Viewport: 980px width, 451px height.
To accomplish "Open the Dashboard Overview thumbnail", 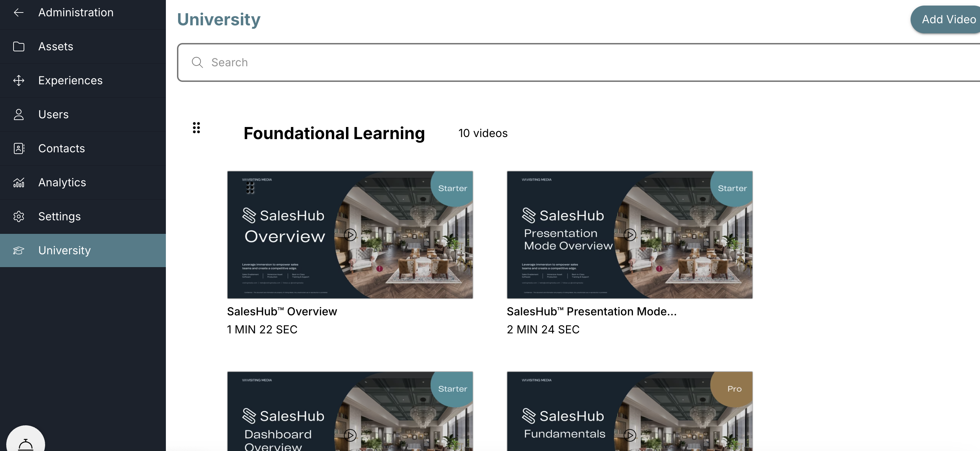I will [x=350, y=411].
